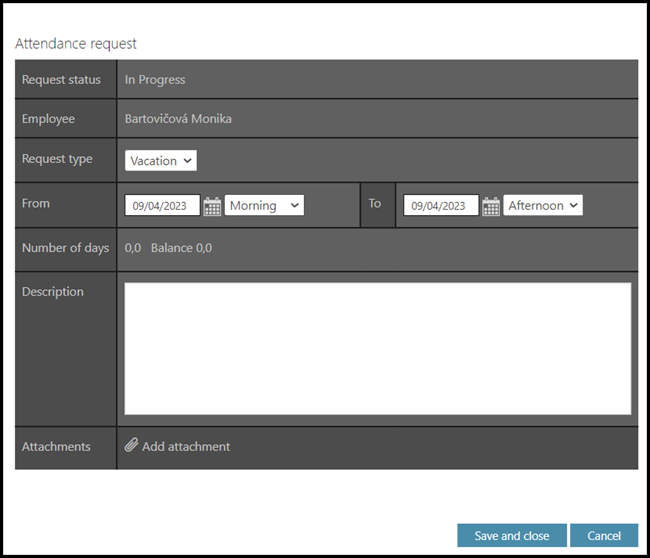650x558 pixels.
Task: Expand the Morning time-of-day dropdown
Action: click(264, 205)
